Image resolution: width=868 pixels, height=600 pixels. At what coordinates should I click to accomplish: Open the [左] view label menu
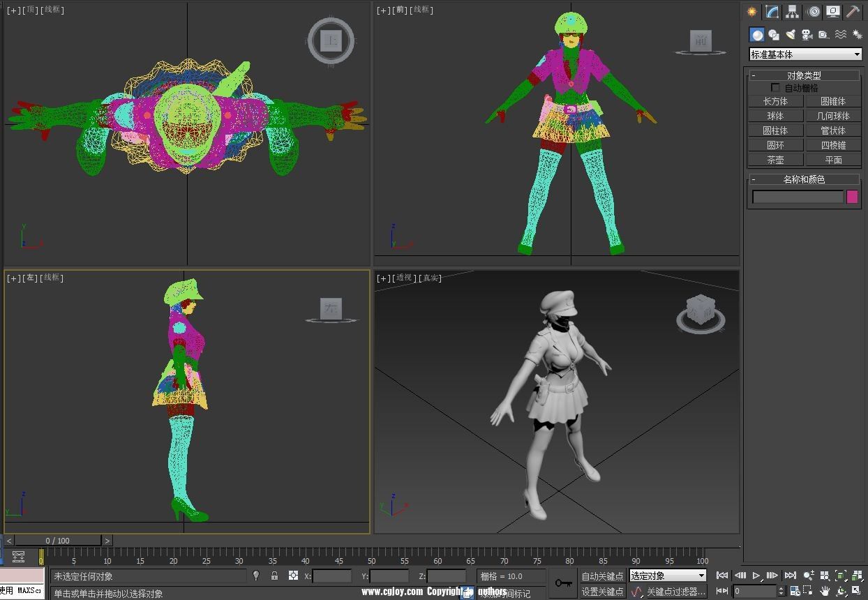pyautogui.click(x=31, y=278)
